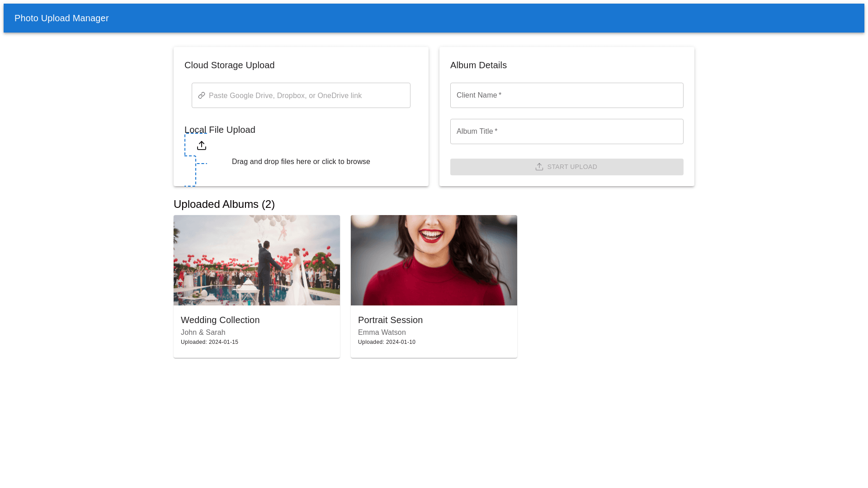Click the upload icon on Start Upload button
This screenshot has width=868, height=488.
point(539,167)
